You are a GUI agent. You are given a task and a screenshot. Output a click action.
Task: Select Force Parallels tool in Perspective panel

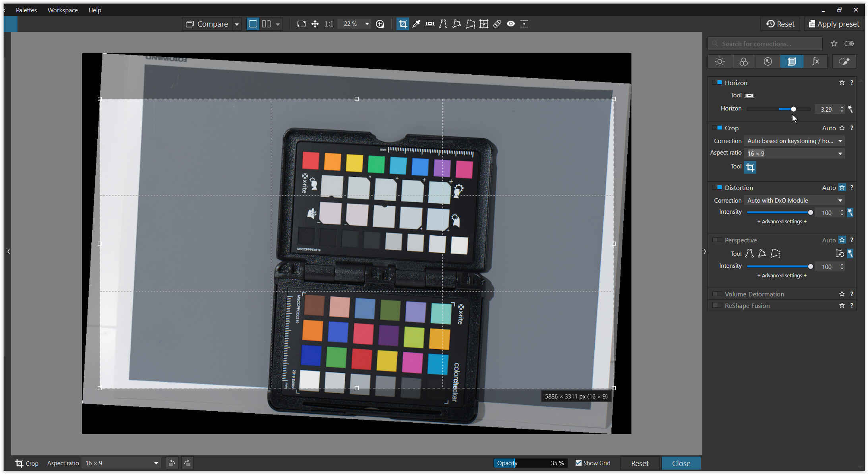tap(749, 253)
